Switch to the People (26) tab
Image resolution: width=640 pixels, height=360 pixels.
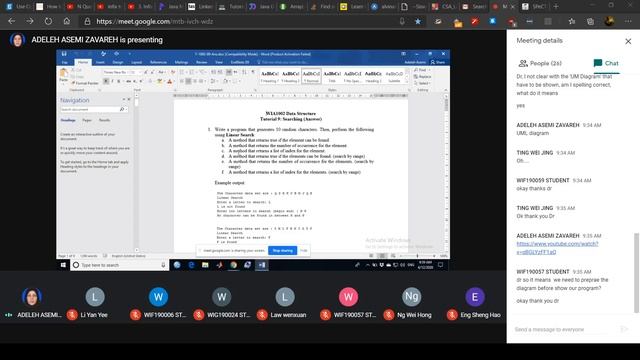(540, 63)
